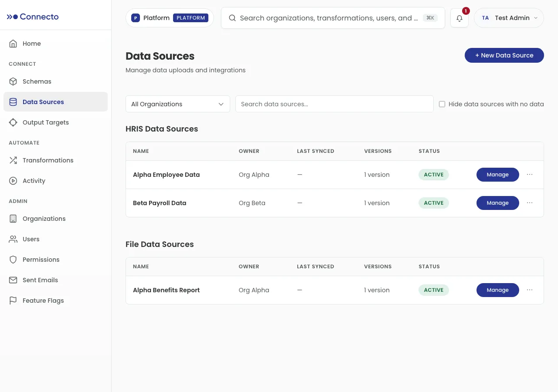Click the Search data sources field
Viewport: 558px width, 392px height.
click(x=334, y=104)
